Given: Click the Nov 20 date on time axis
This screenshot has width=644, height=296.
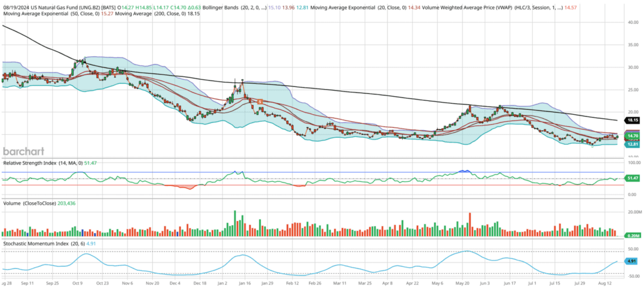Looking at the screenshot, I should pos(152,283).
